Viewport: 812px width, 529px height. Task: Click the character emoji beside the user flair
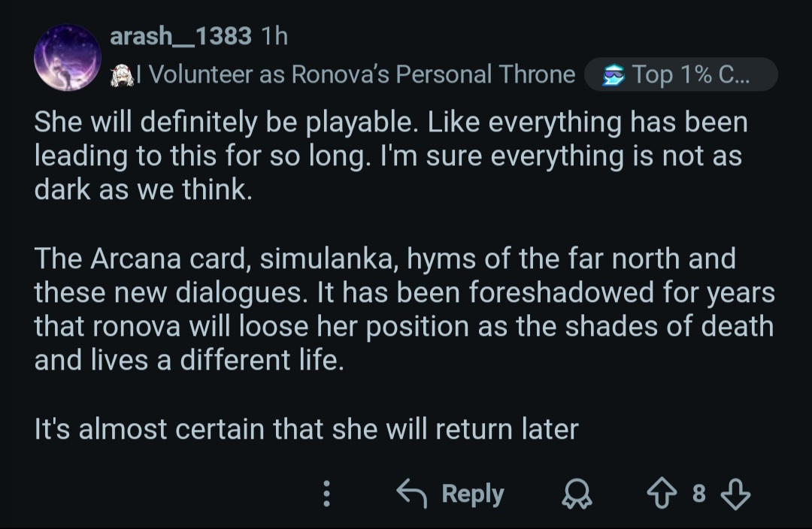pos(122,74)
